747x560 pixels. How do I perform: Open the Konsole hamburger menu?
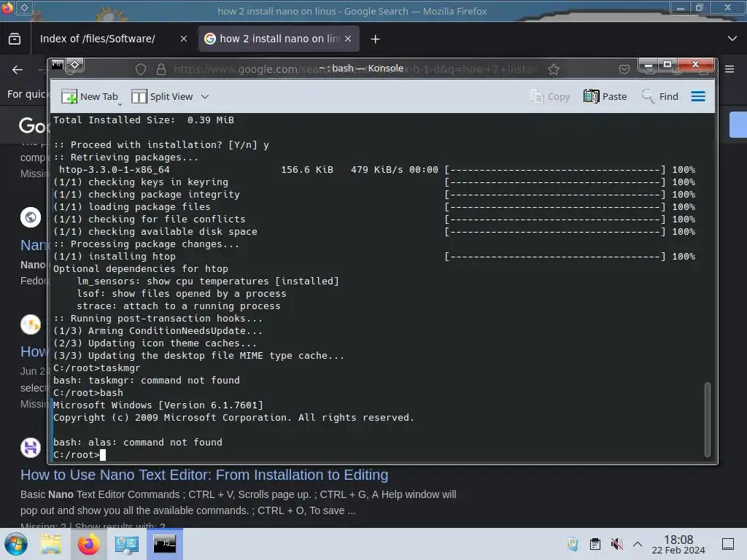(698, 97)
